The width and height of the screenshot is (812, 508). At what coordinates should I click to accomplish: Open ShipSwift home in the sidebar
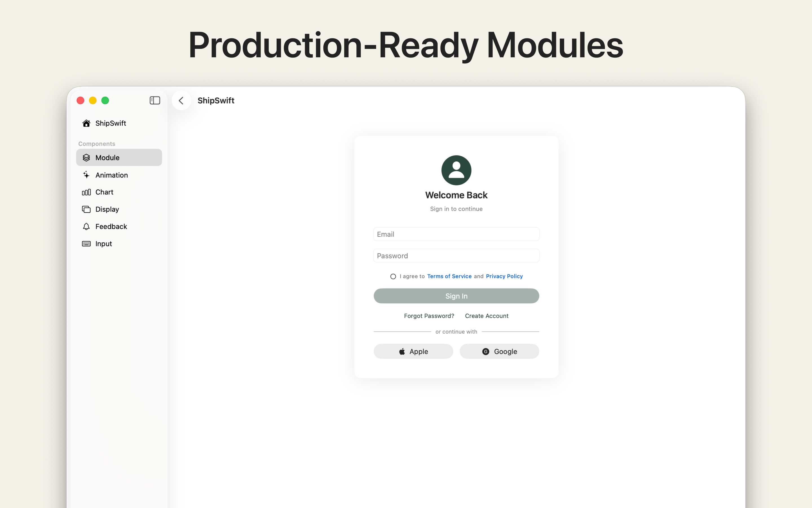pos(119,123)
